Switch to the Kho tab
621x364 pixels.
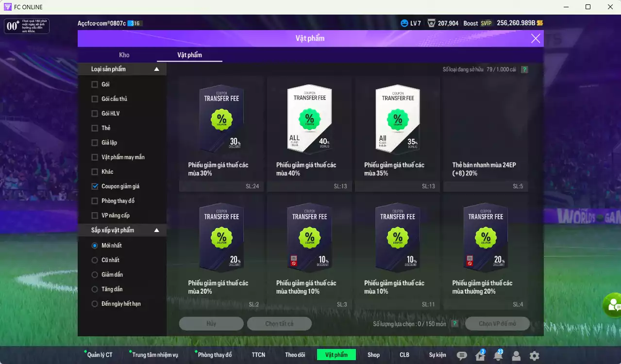[124, 55]
